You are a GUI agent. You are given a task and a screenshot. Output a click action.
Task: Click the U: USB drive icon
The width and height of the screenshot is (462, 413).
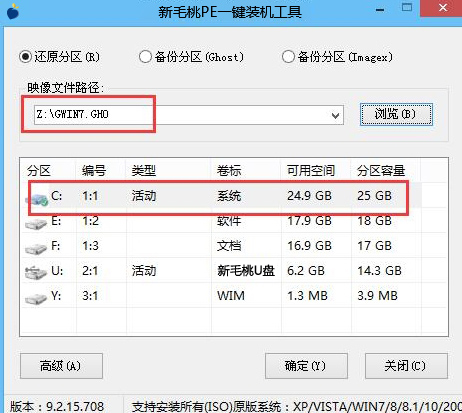36,273
